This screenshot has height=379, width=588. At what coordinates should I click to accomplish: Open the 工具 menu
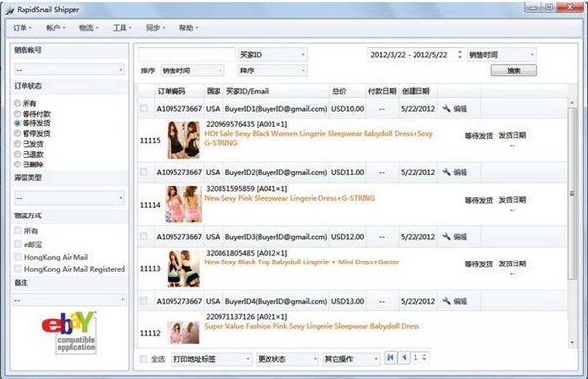122,28
